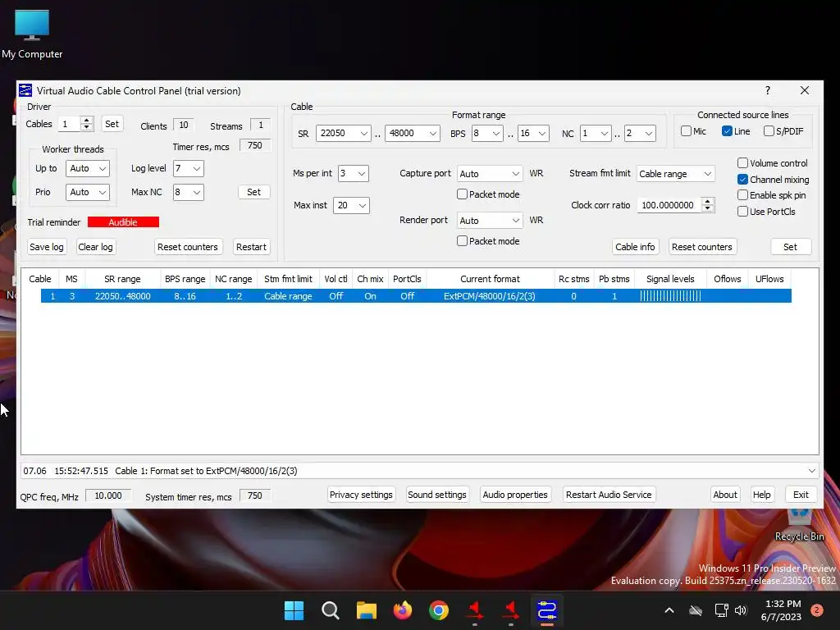This screenshot has width=840, height=630.
Task: Click Save log button
Action: click(47, 247)
